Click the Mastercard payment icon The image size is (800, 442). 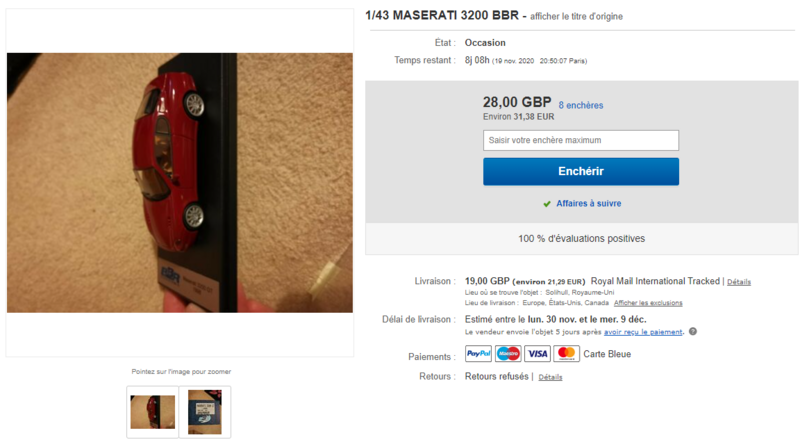[566, 354]
